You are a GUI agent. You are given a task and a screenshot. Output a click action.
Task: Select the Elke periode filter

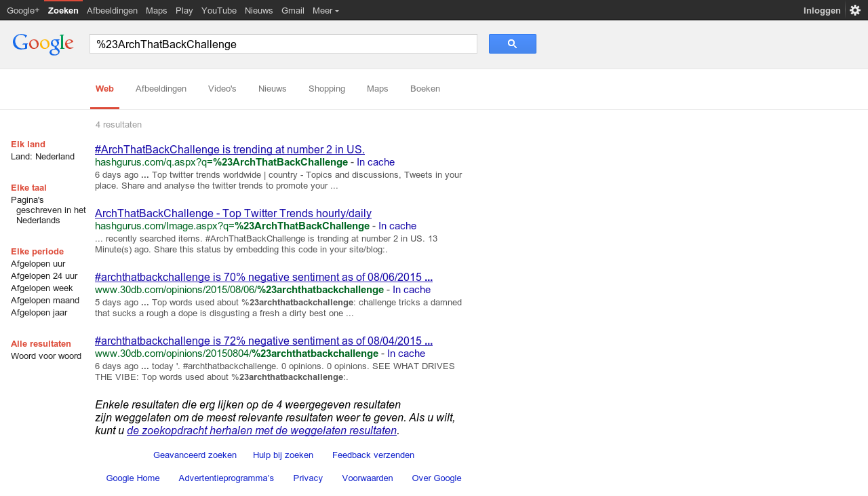coord(37,252)
